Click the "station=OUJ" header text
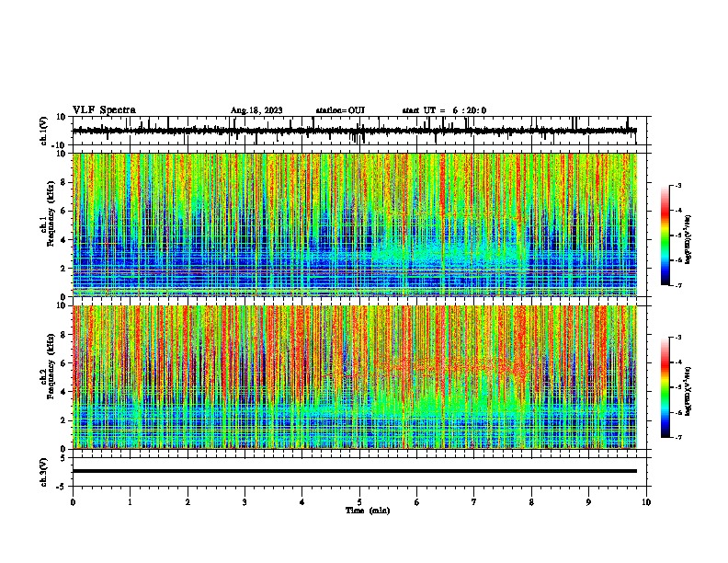 (340, 110)
